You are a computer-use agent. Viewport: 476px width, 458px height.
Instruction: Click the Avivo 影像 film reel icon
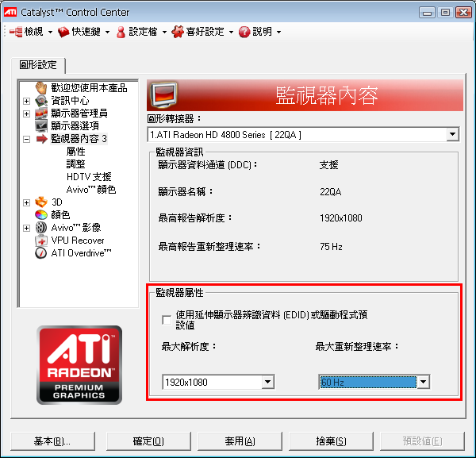[41, 228]
